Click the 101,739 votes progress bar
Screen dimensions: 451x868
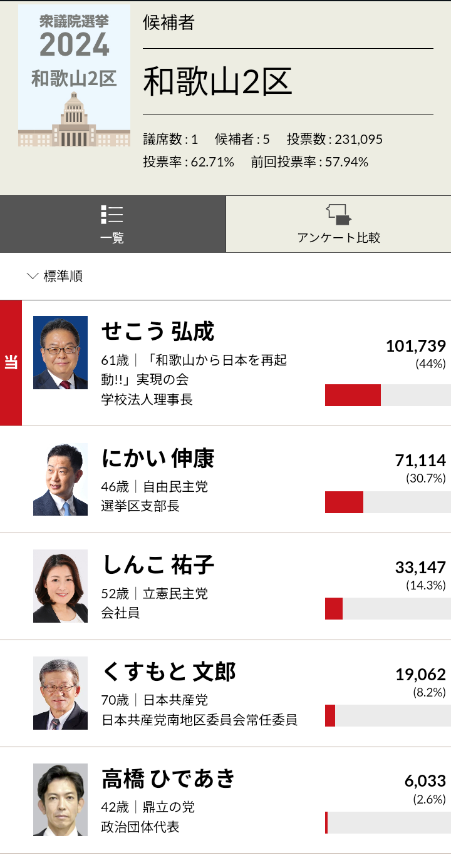[x=388, y=396]
